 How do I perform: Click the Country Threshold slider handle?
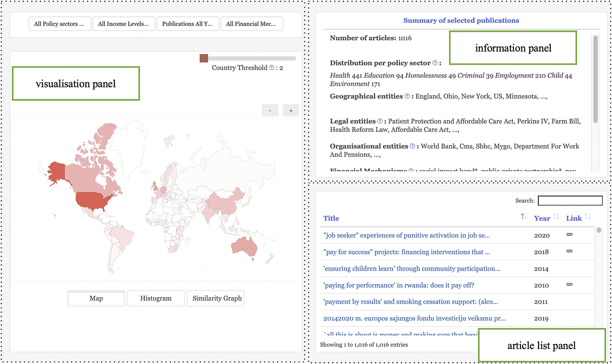tap(204, 58)
